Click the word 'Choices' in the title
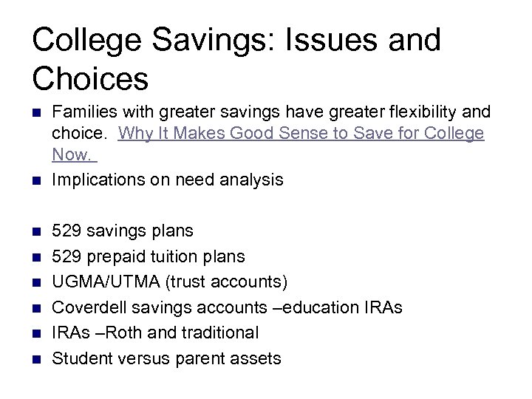The image size is (532, 399). click(x=90, y=78)
